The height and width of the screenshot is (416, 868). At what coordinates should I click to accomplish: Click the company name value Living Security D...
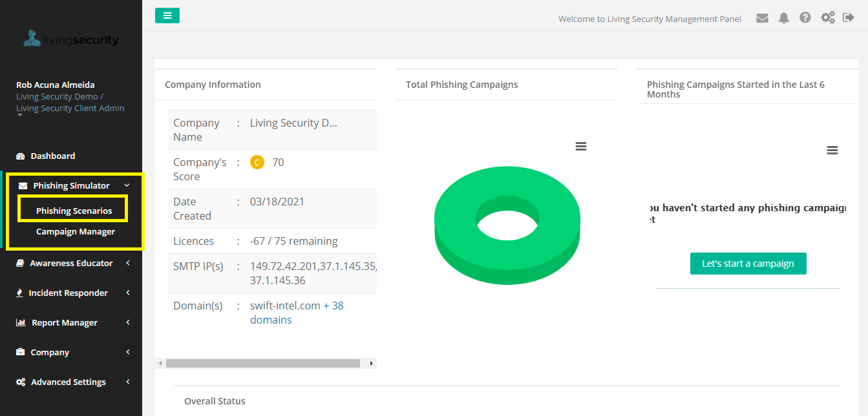click(293, 123)
